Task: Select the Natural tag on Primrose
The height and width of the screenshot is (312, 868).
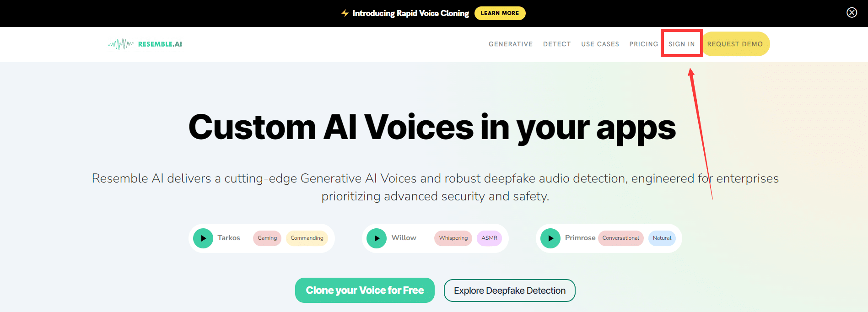Action: (662, 238)
